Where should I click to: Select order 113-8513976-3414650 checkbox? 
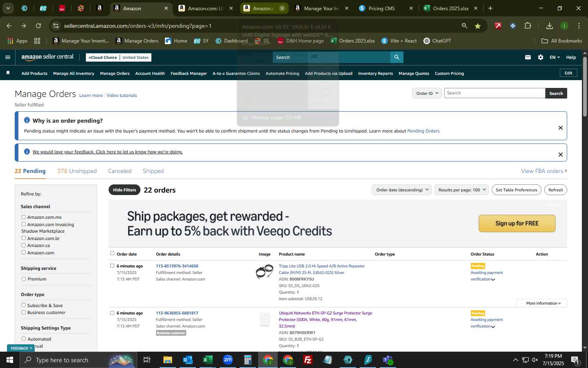[x=112, y=266]
